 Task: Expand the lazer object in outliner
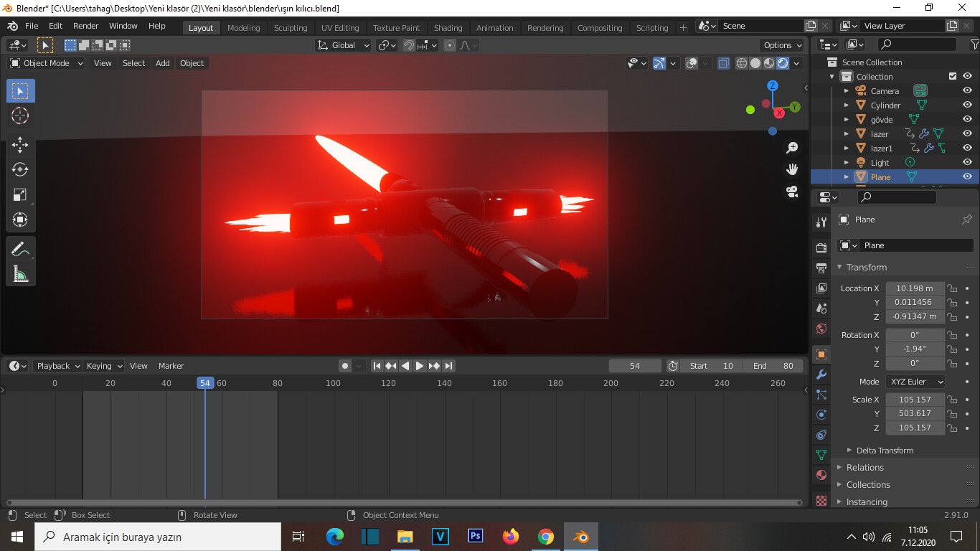point(847,134)
